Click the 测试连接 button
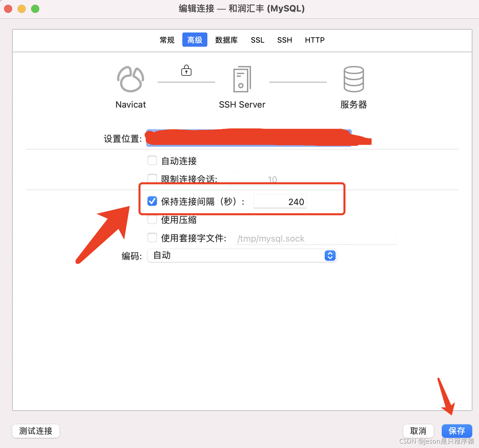 point(36,431)
